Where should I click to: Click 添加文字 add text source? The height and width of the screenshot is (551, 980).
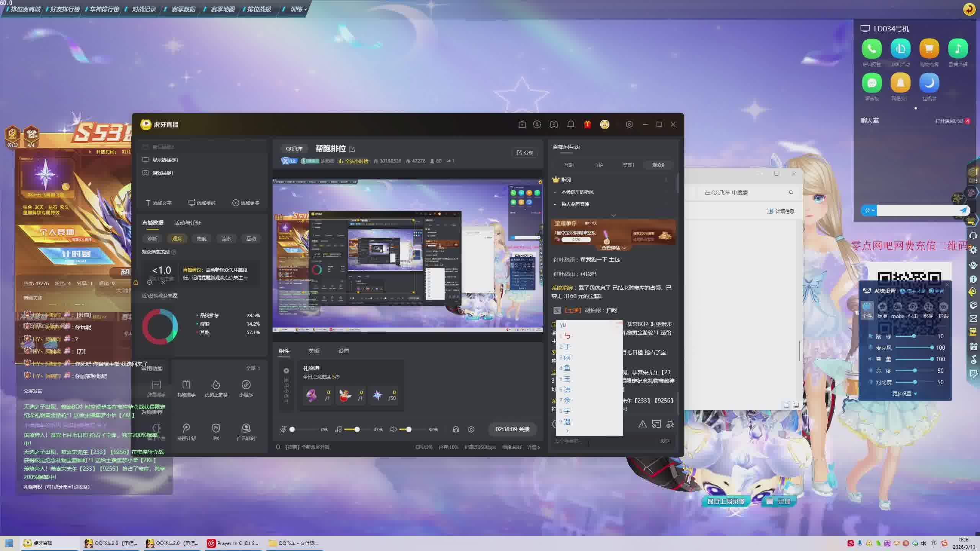(158, 203)
